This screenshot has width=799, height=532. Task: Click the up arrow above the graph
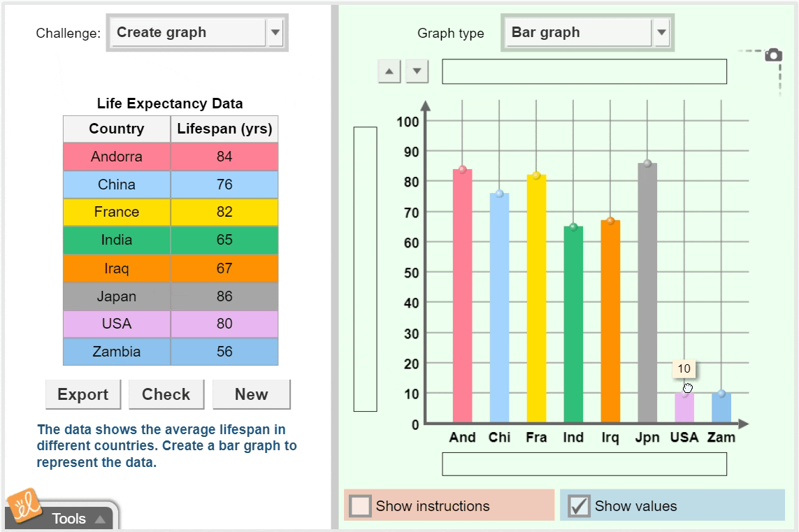[389, 71]
